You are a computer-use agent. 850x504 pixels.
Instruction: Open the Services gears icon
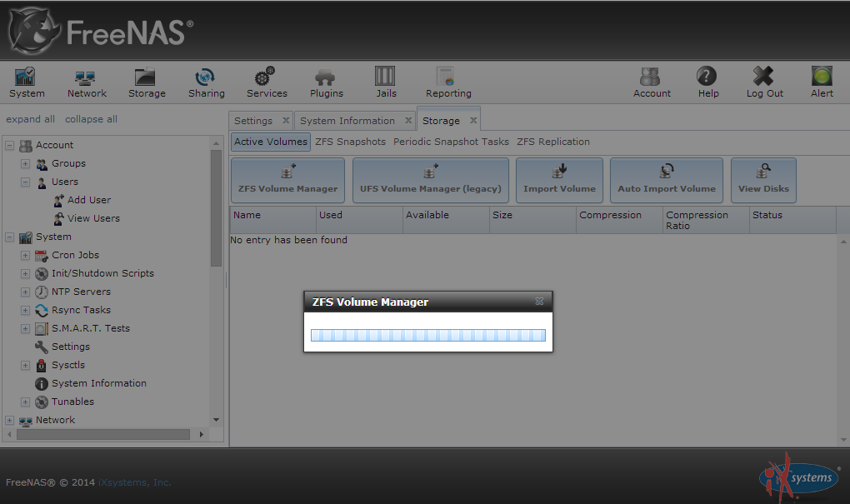point(265,77)
